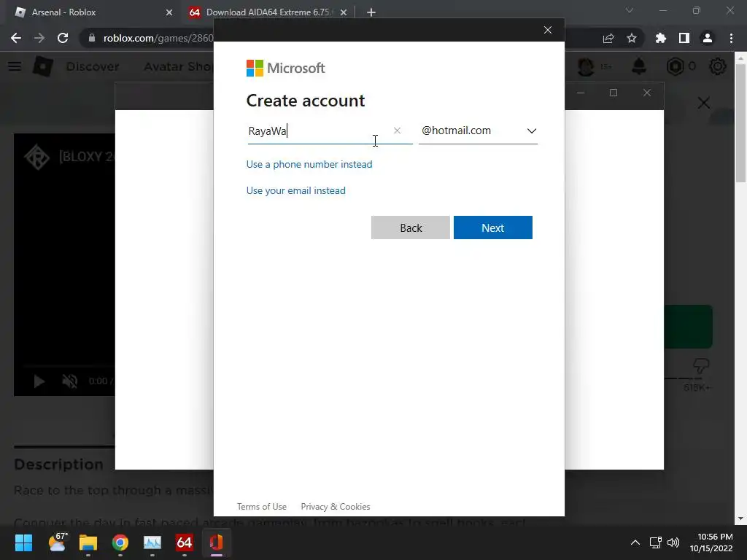Open volume tray icon
The width and height of the screenshot is (747, 560).
[x=673, y=542]
